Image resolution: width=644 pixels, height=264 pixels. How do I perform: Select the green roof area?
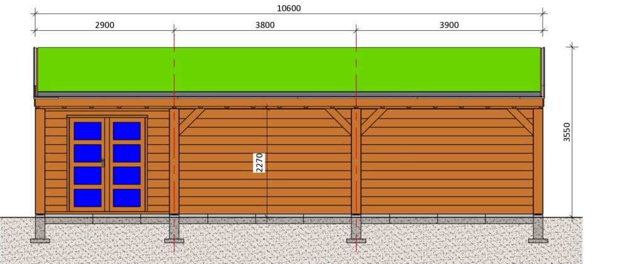click(x=289, y=69)
